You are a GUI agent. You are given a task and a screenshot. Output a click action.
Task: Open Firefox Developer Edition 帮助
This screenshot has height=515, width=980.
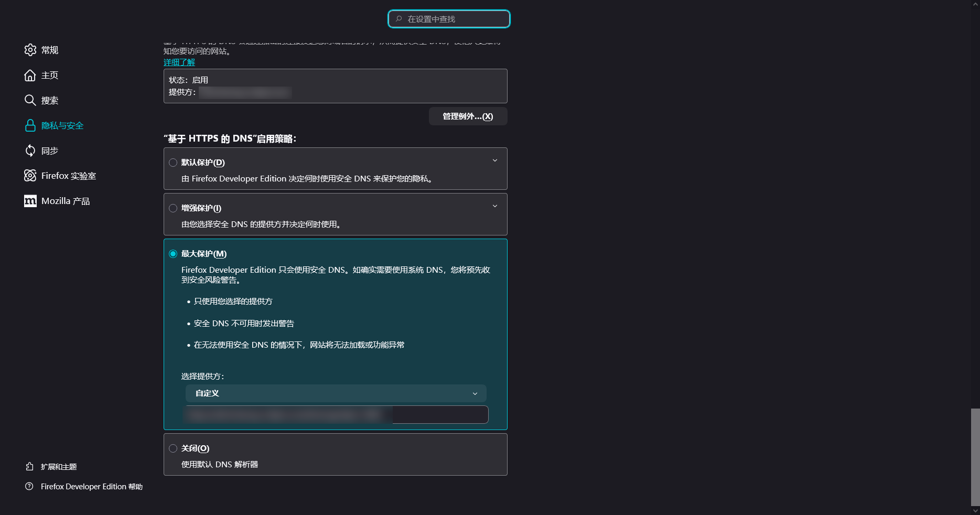90,487
